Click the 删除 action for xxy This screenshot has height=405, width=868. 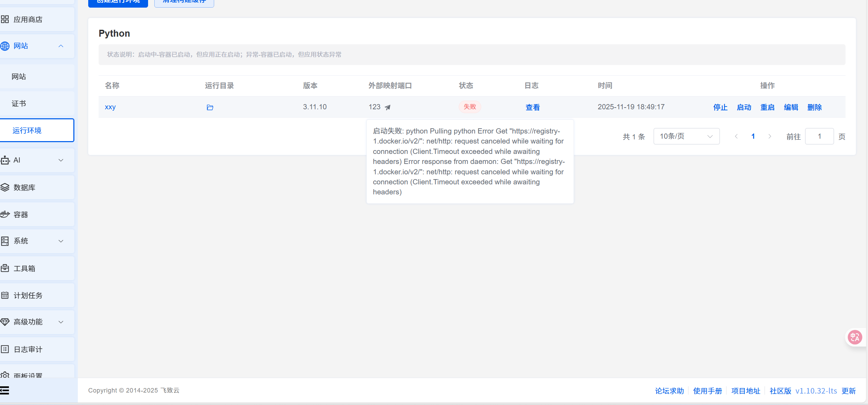(814, 107)
